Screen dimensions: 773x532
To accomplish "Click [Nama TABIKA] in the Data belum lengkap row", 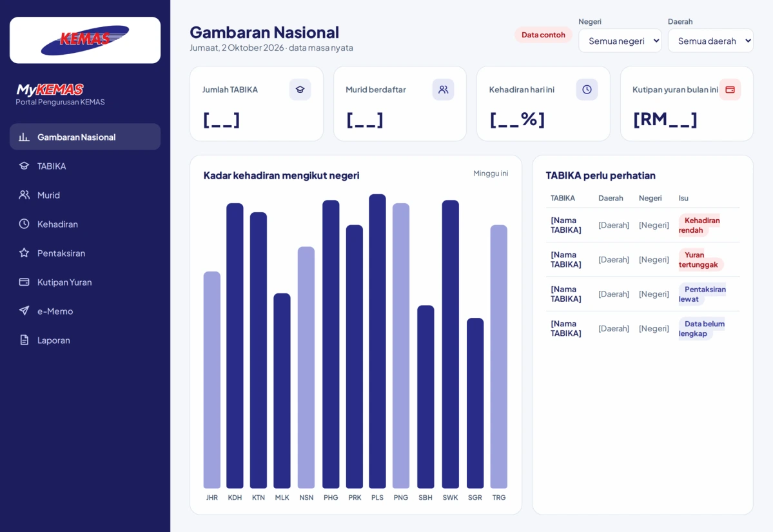I will coord(566,329).
